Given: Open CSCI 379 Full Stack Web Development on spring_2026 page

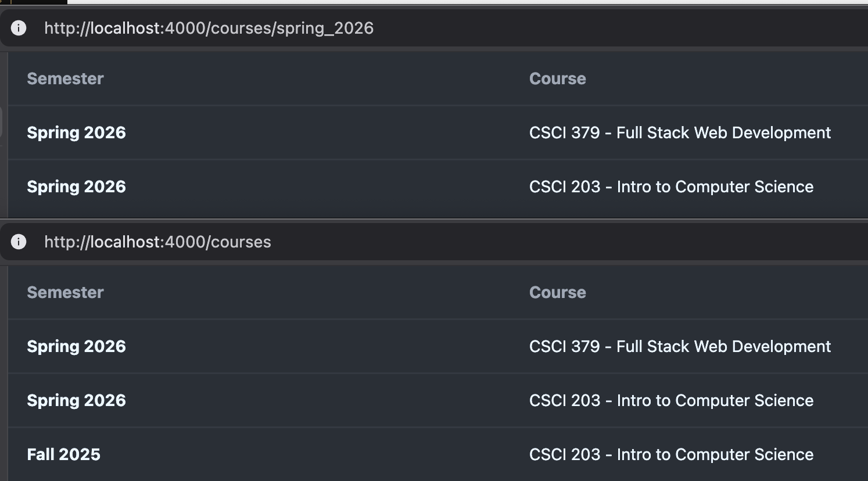Looking at the screenshot, I should (680, 132).
